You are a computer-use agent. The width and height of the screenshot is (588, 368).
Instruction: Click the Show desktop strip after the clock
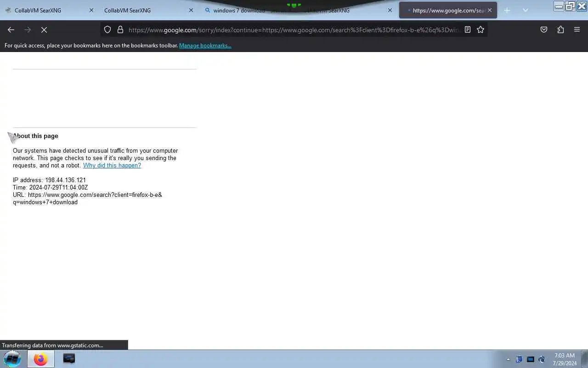(584, 359)
